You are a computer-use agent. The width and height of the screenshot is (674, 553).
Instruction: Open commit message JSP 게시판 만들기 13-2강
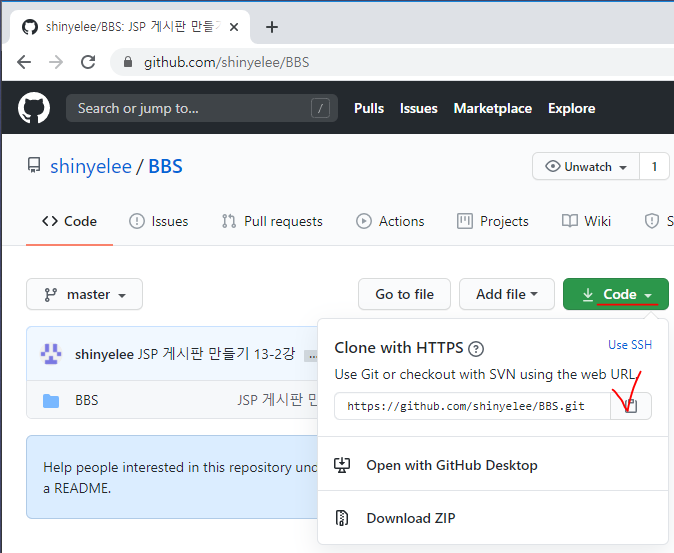coord(217,354)
